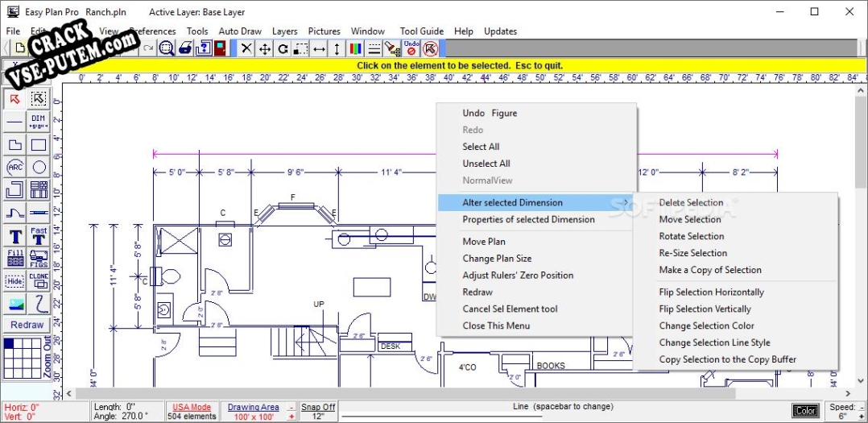Select the rectangle drawing tool
The width and height of the screenshot is (868, 423).
[39, 144]
